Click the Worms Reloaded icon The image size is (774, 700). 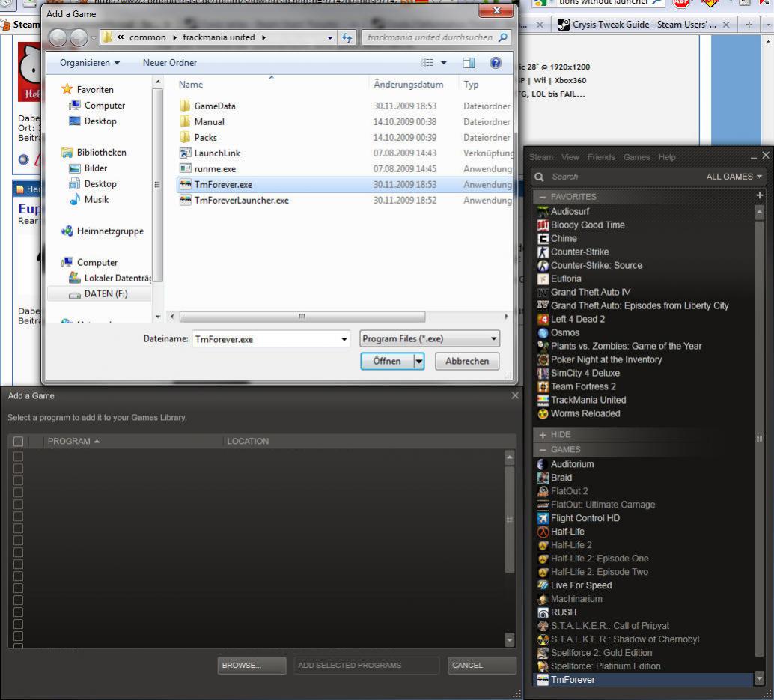click(543, 414)
